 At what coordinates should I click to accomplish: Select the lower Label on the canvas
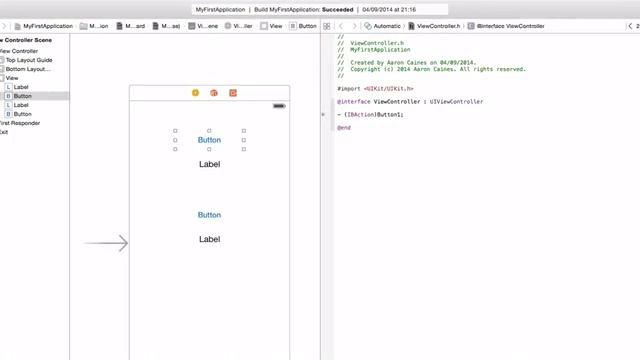click(x=209, y=239)
